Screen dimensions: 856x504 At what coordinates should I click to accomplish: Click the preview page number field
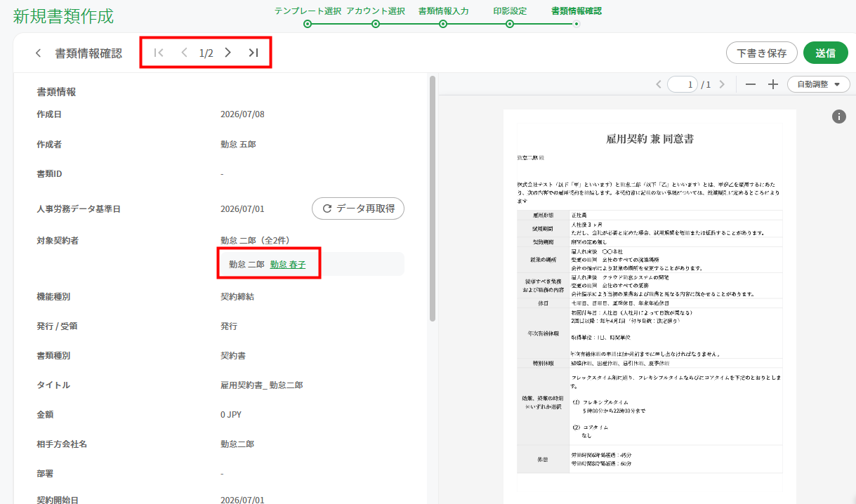pos(683,84)
